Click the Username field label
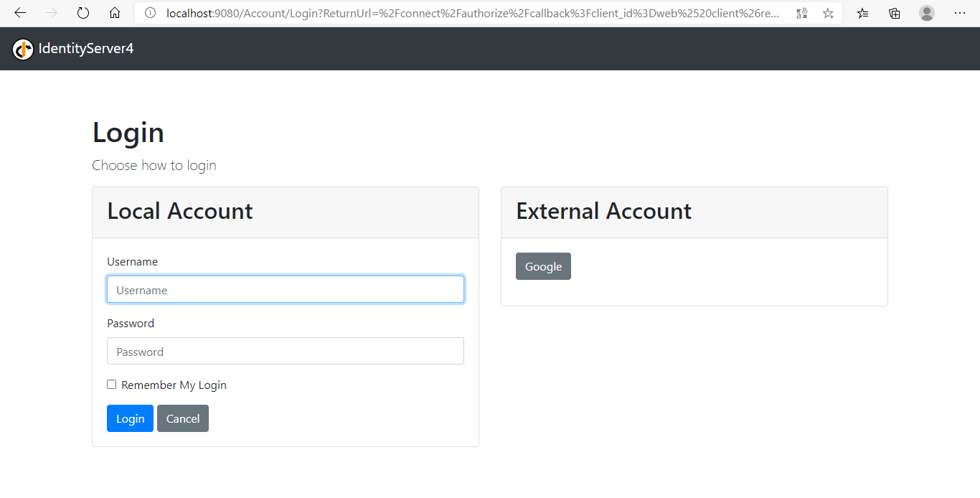The height and width of the screenshot is (498, 980). (x=133, y=262)
